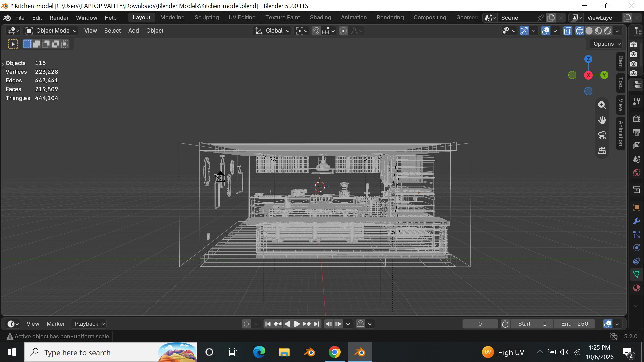Click the Windows Start button

12,352
